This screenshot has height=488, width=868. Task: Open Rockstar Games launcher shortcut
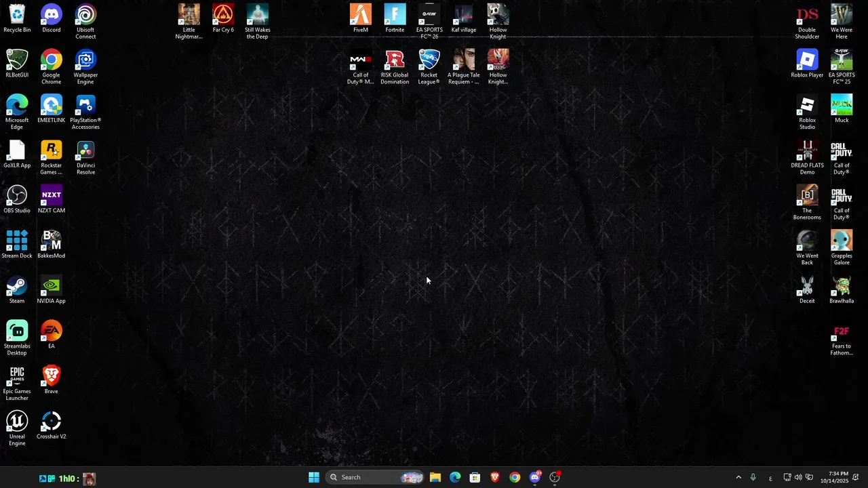point(51,157)
